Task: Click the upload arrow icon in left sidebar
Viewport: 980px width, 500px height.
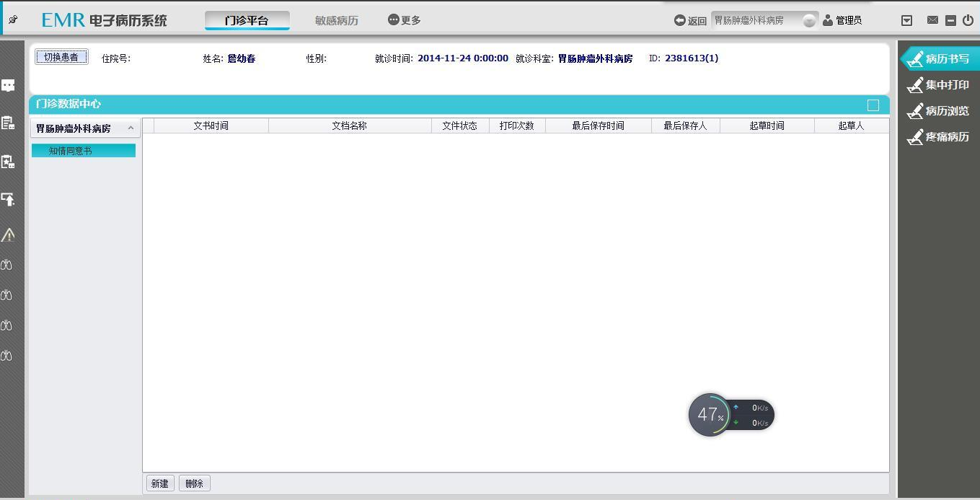Action: [x=8, y=199]
